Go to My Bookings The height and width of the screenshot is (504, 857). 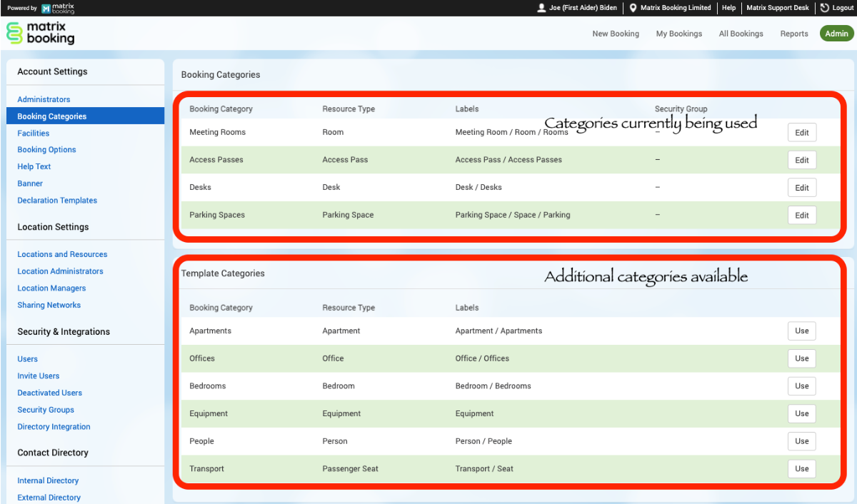(x=678, y=34)
